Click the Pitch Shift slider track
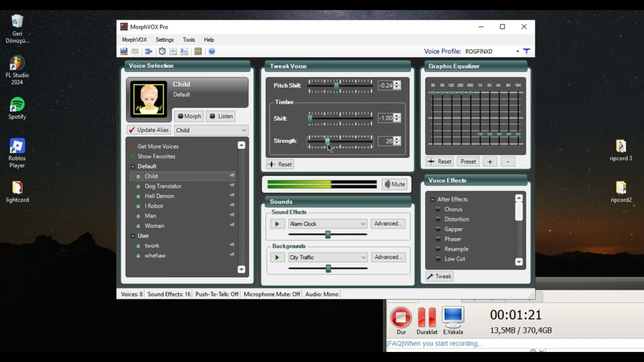This screenshot has height=362, width=644. (340, 85)
